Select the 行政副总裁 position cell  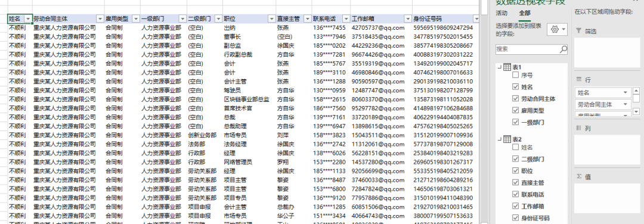pos(249,55)
